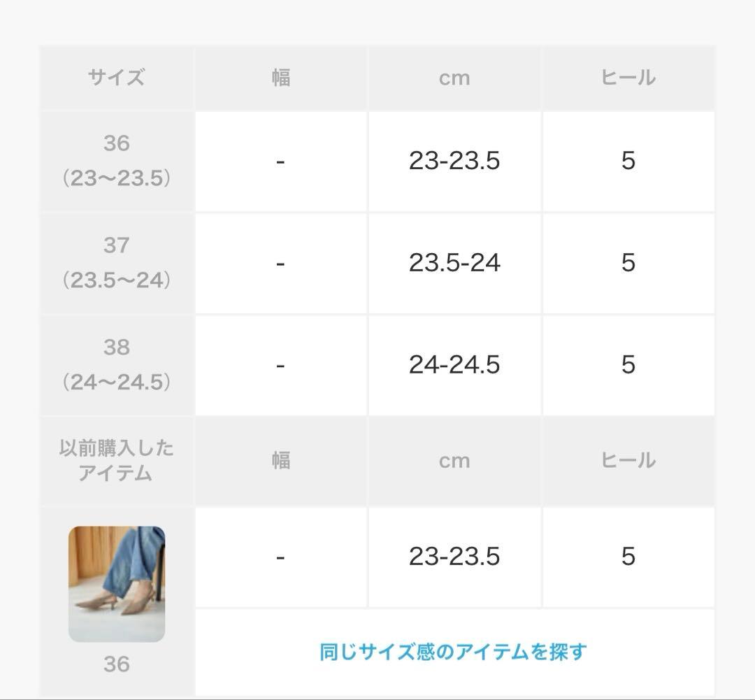Click the ヒール header in the purchased item row
This screenshot has width=755, height=700.
[628, 460]
